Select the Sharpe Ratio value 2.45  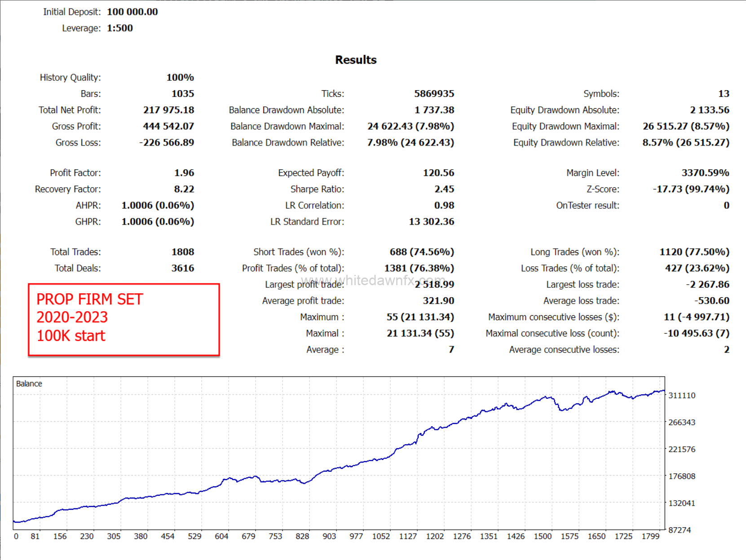tap(444, 189)
